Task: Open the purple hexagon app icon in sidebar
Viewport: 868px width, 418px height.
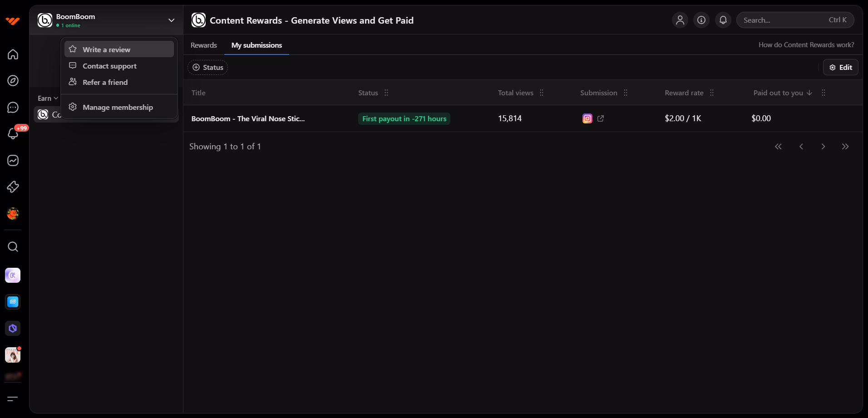Action: (13, 328)
